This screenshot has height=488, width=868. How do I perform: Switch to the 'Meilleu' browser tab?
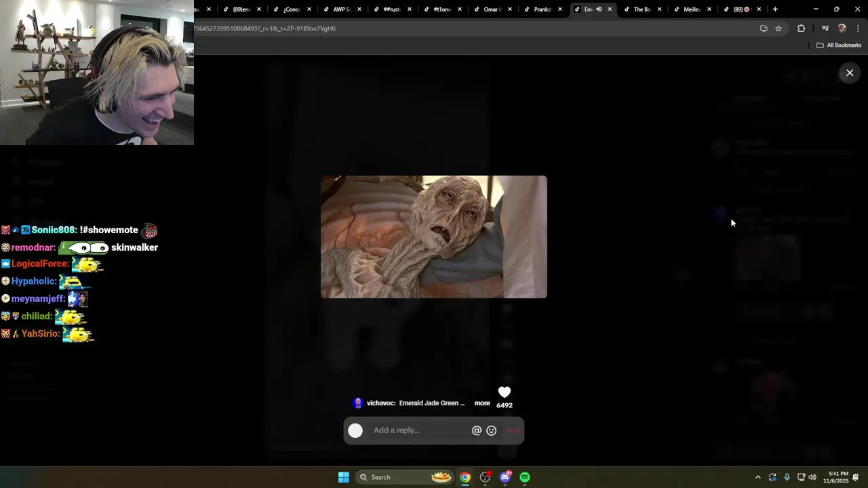click(x=691, y=9)
